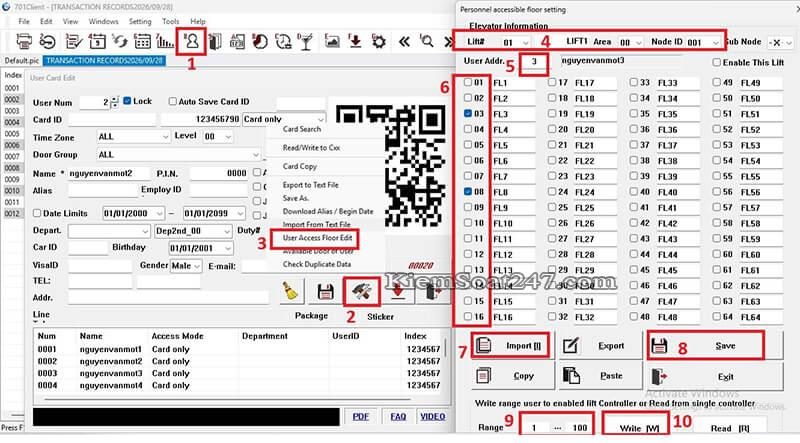Click the A/123 alias toolbar icon

(x=237, y=41)
